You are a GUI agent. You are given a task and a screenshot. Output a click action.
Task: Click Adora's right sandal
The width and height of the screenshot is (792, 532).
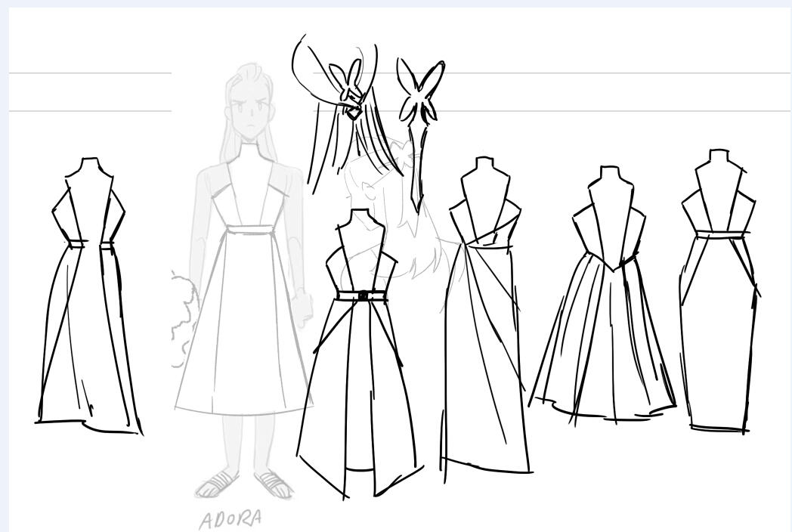(274, 484)
